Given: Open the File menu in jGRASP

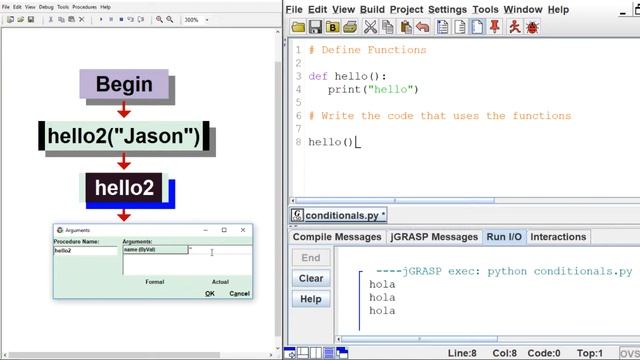Looking at the screenshot, I should [294, 9].
